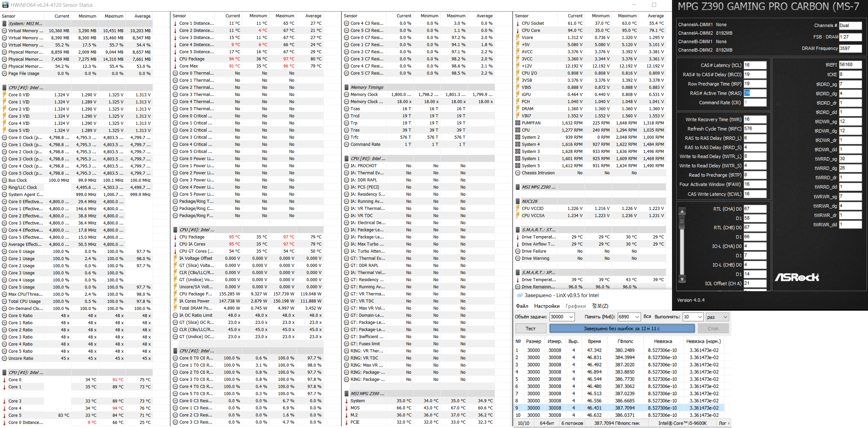Viewport: 868px width, 428px height.
Task: Click circle icon next to Chassis Intrusion
Action: click(517, 173)
